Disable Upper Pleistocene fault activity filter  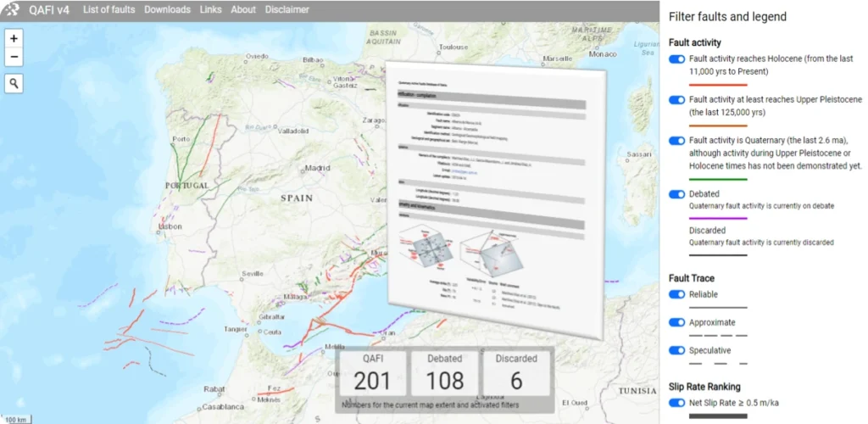click(677, 100)
